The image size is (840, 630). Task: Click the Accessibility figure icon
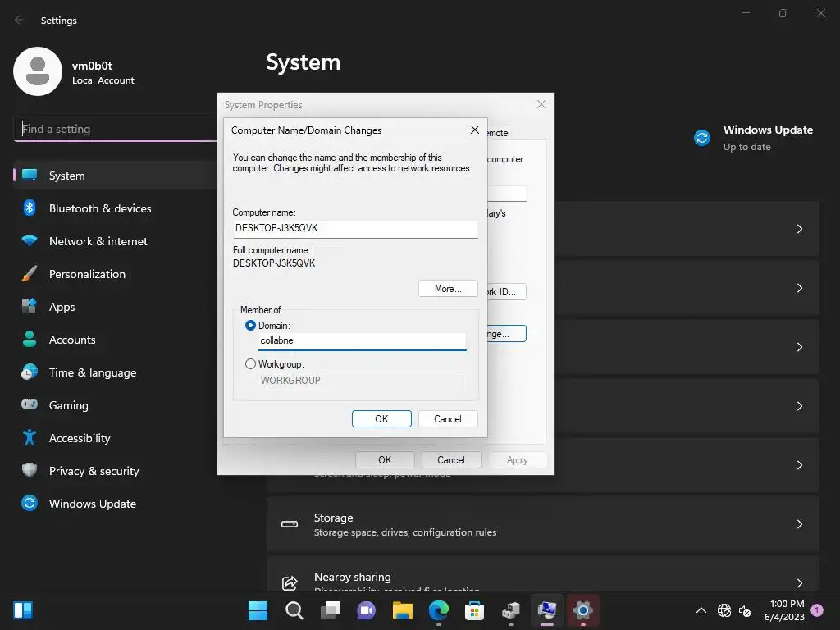[30, 438]
